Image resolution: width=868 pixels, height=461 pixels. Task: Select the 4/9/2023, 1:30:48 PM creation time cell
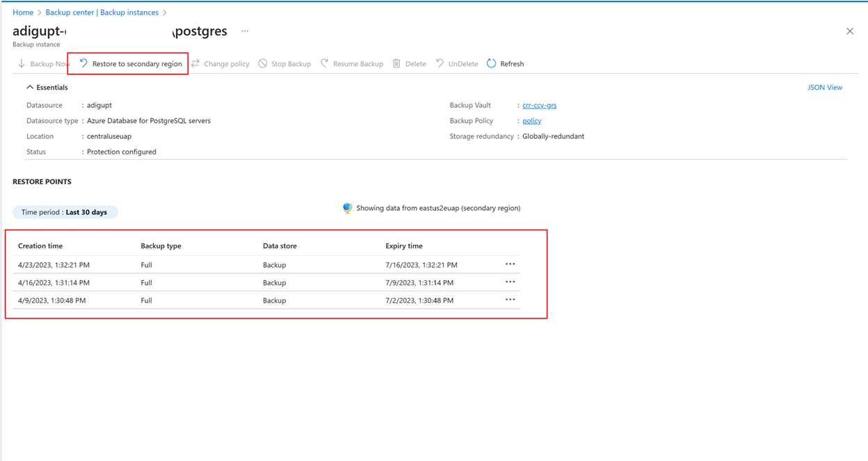pyautogui.click(x=52, y=300)
